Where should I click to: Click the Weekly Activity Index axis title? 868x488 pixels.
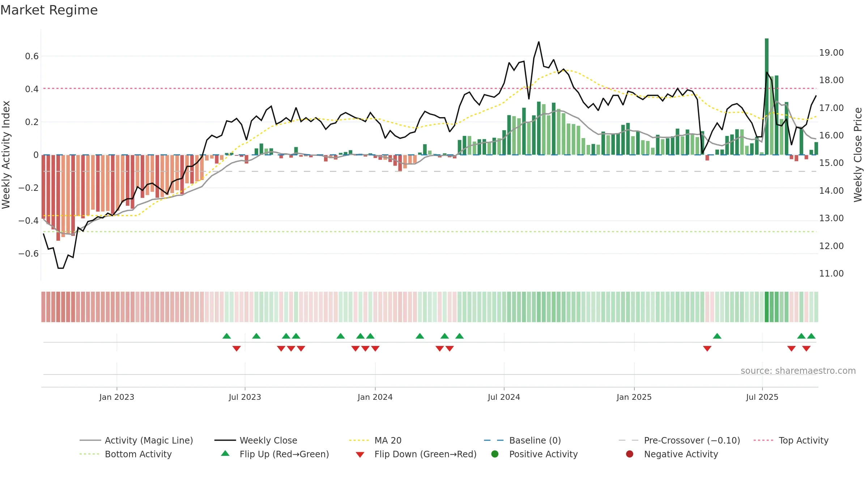pos(6,155)
